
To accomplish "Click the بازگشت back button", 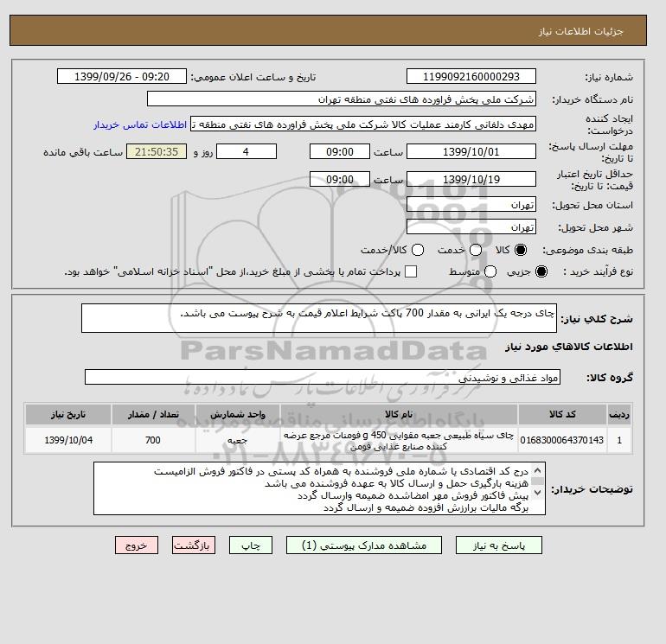I will click(x=194, y=545).
